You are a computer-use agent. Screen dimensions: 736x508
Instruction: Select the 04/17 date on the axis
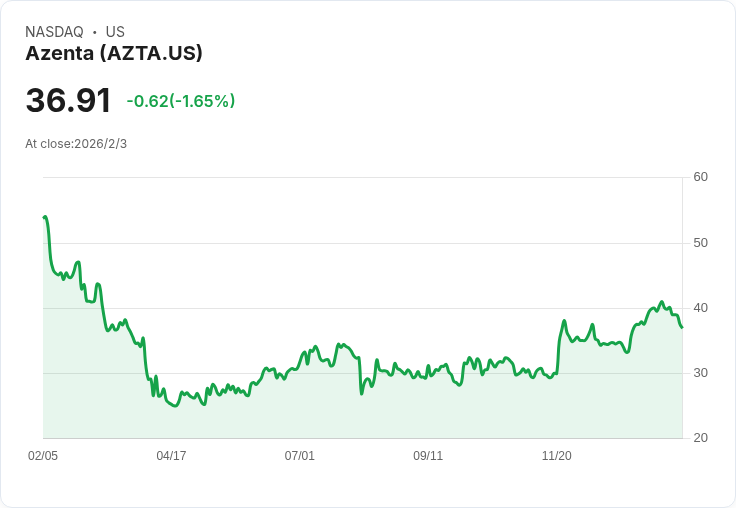[x=171, y=456]
